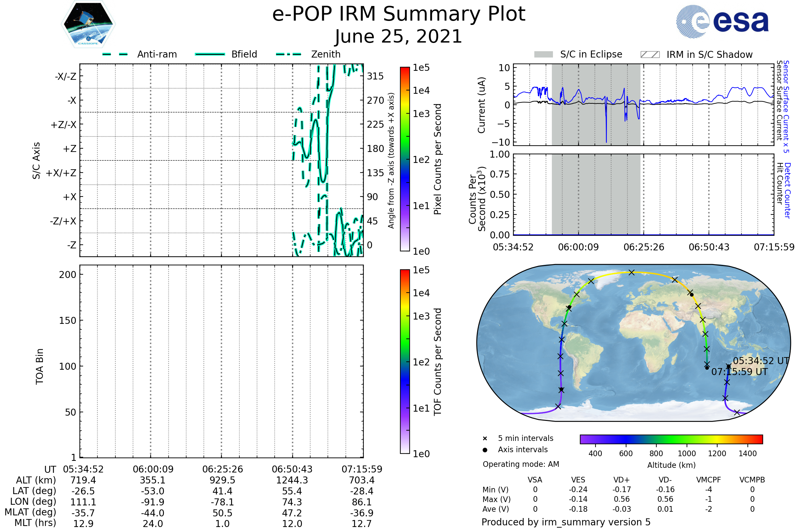798x532 pixels.
Task: Click the Axis intervals dot marker
Action: 485,450
